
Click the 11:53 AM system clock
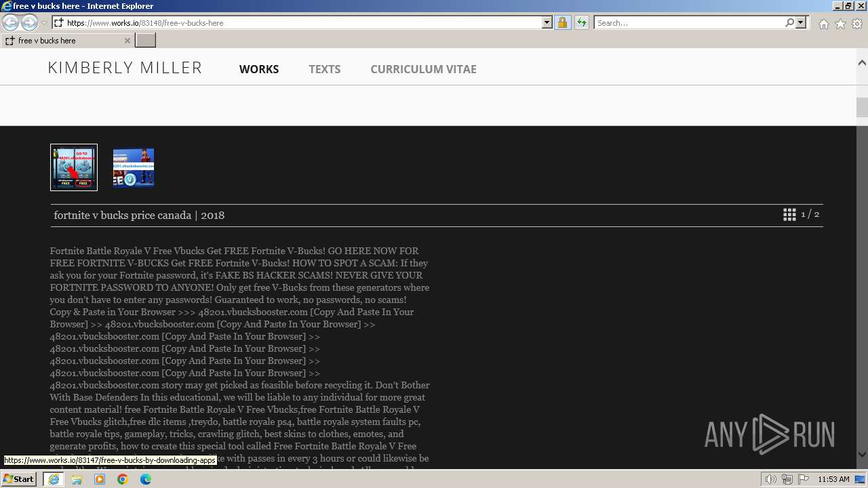[x=833, y=479]
